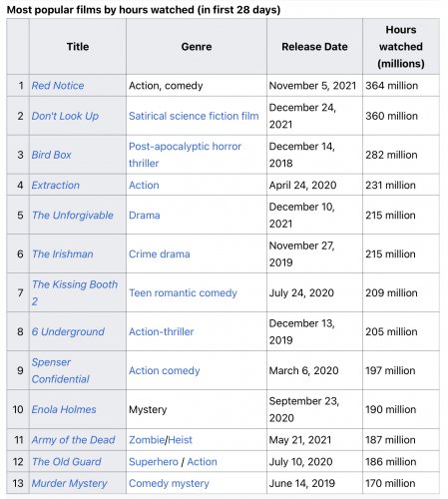The width and height of the screenshot is (448, 499).
Task: Select the '360 million' cell
Action: (401, 116)
